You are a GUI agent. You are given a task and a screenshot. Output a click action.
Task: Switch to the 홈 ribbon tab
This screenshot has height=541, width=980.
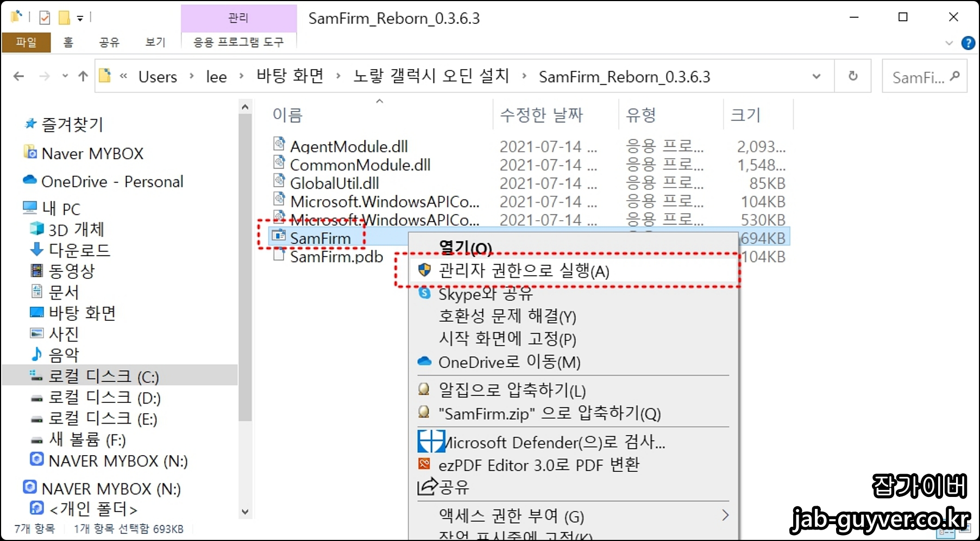point(68,42)
